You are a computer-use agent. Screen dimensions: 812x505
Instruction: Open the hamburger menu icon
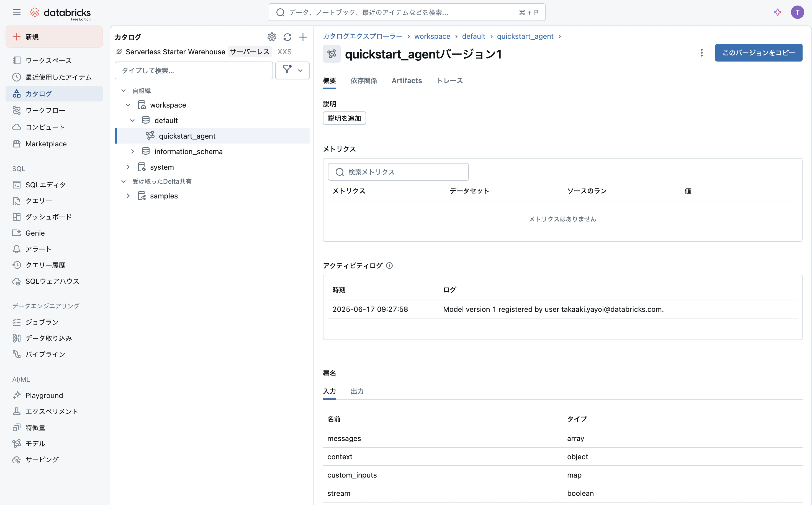pyautogui.click(x=16, y=12)
